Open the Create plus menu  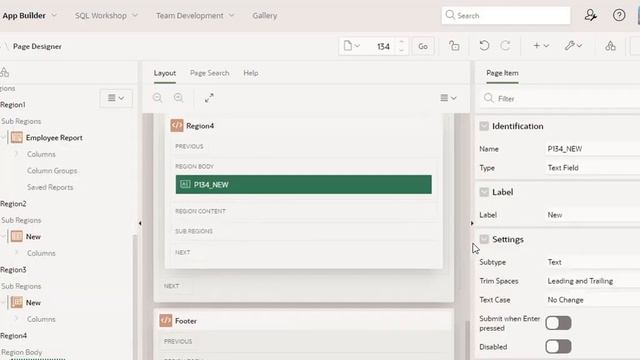(541, 46)
